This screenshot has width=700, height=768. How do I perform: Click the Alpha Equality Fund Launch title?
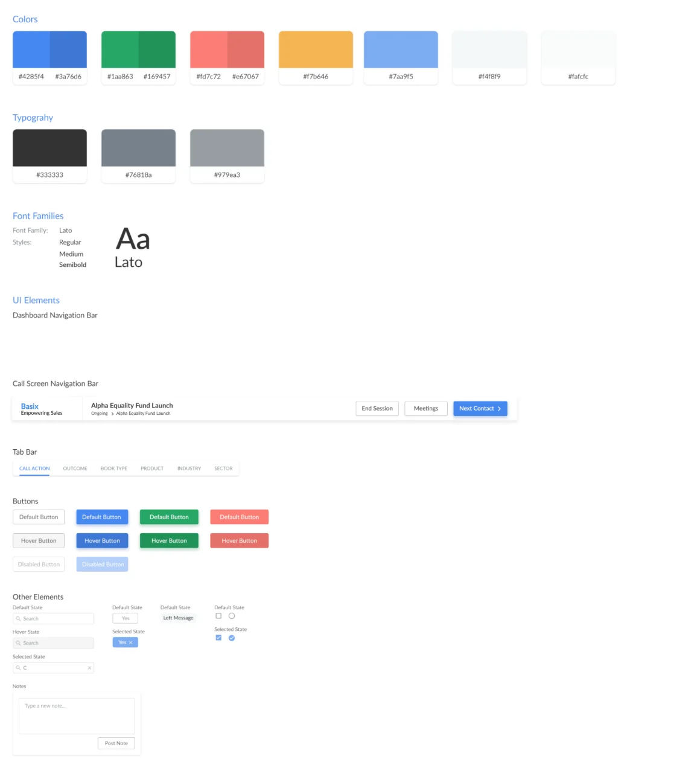[132, 406]
